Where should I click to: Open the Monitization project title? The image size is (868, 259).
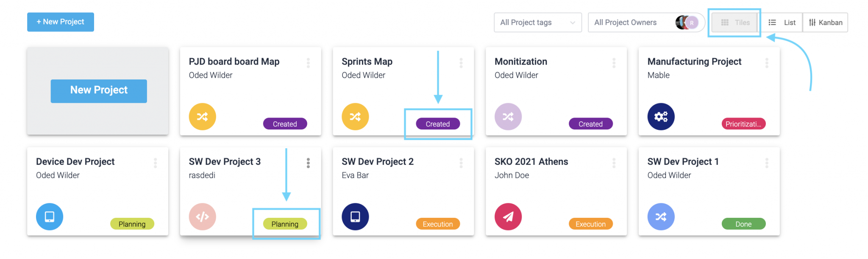click(x=521, y=62)
